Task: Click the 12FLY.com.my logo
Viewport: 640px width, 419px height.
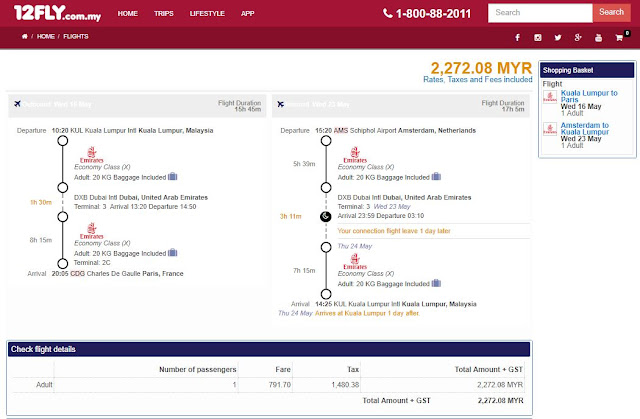Action: 57,13
